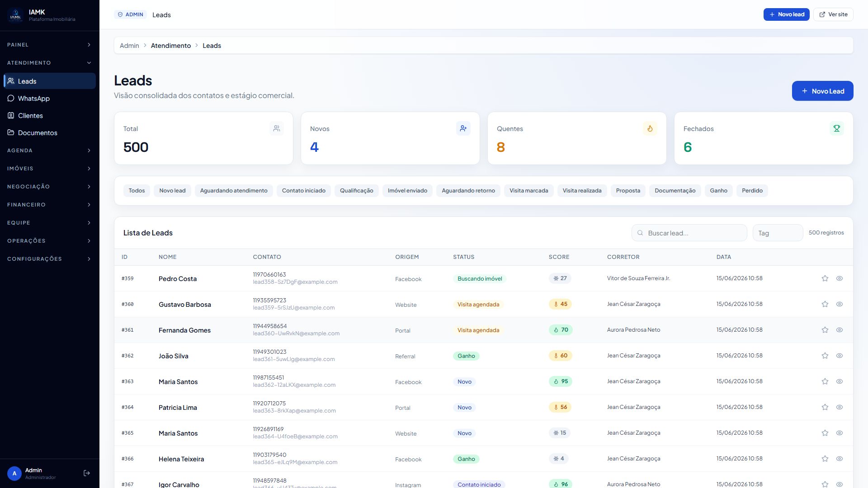Star lead #365 Maria Santos
Image resolution: width=868 pixels, height=488 pixels.
pyautogui.click(x=825, y=433)
